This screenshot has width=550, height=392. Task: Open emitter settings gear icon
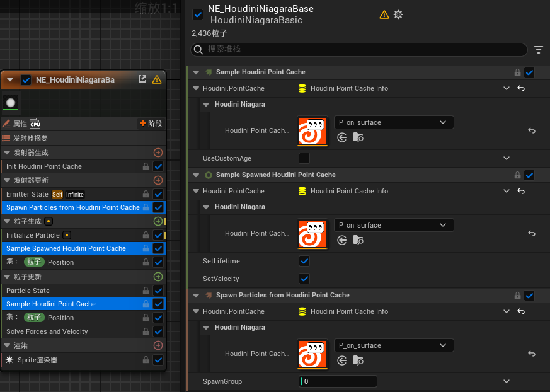tap(398, 14)
